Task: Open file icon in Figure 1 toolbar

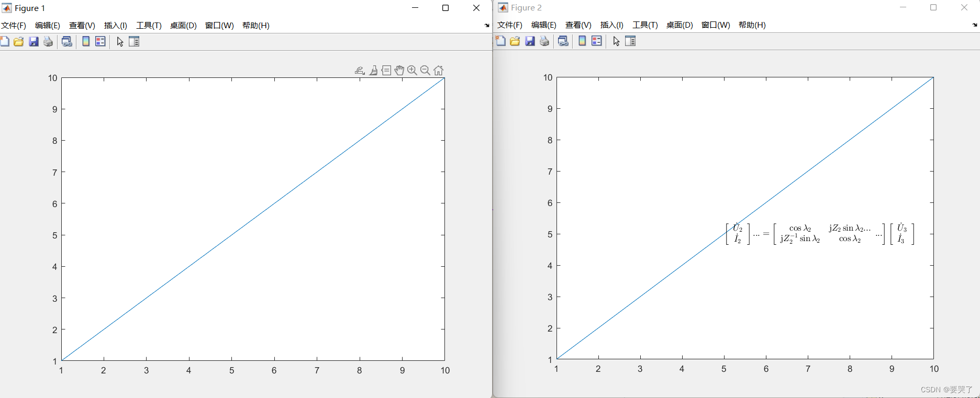Action: coord(19,42)
